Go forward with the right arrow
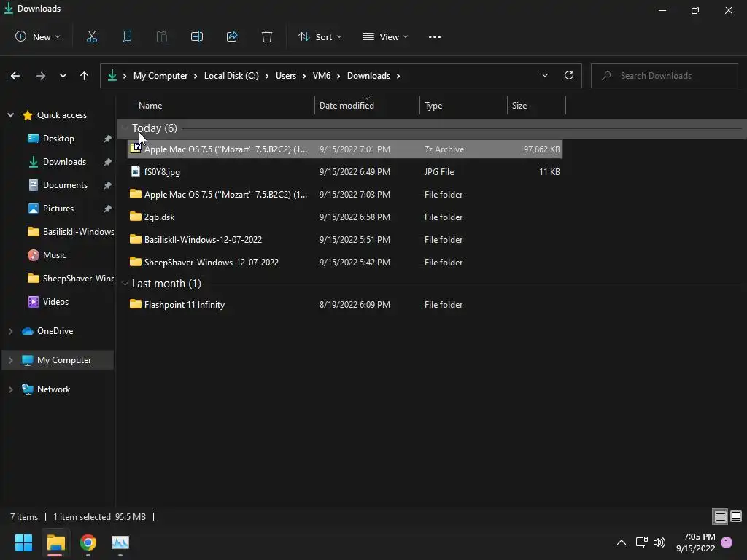Viewport: 747px width, 560px height. click(x=41, y=76)
